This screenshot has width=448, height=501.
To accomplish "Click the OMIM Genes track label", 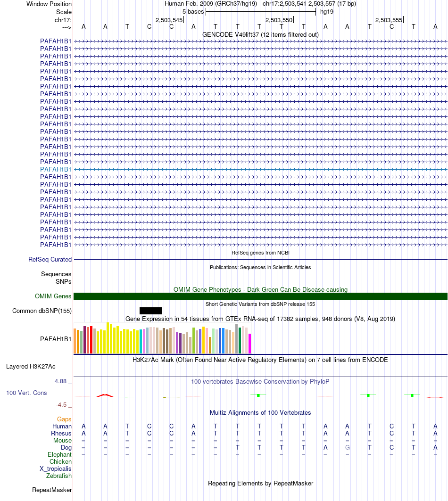I will pyautogui.click(x=53, y=296).
